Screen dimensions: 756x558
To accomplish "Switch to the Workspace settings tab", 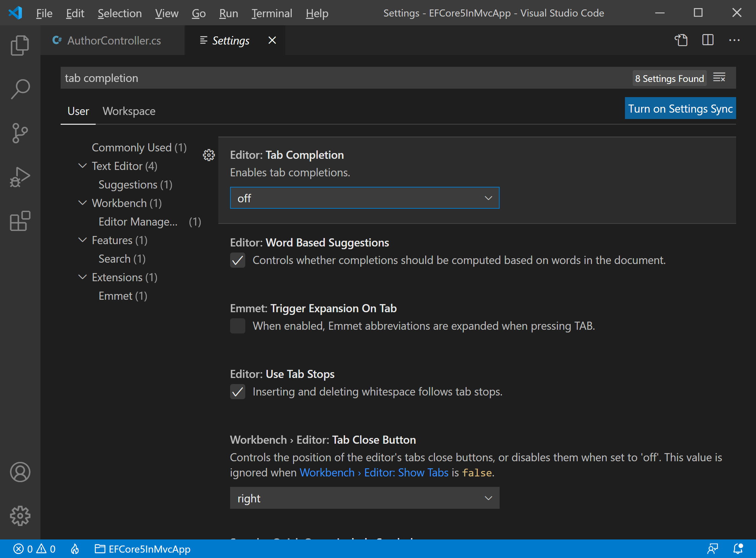I will [x=129, y=111].
